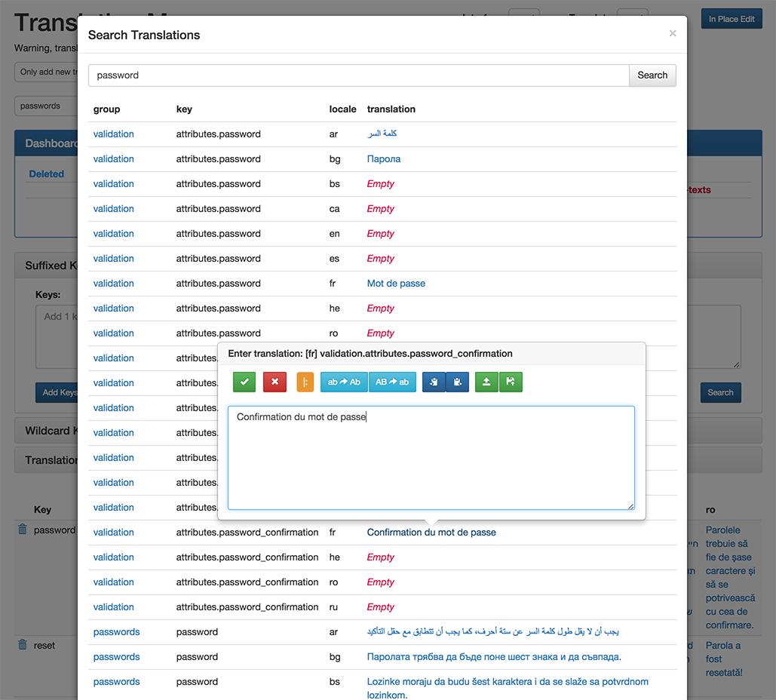Click the 'translation' column header
Screen dimensions: 776x700
pos(391,109)
